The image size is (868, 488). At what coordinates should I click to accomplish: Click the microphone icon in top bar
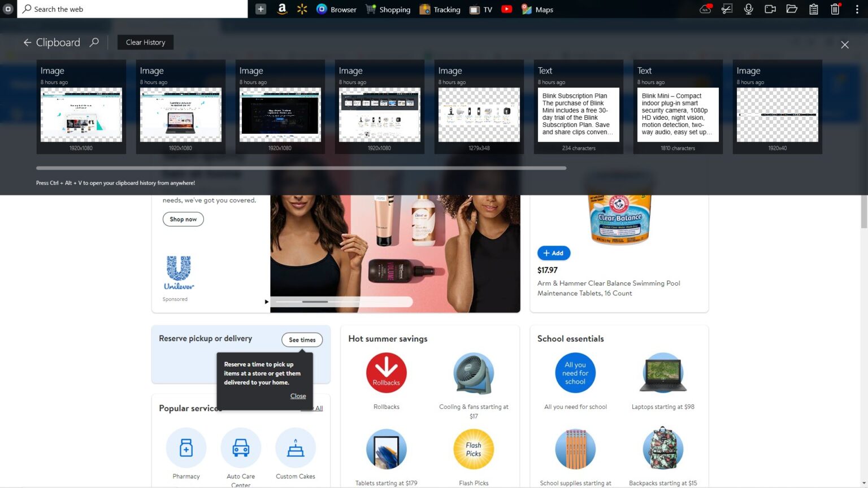(748, 9)
